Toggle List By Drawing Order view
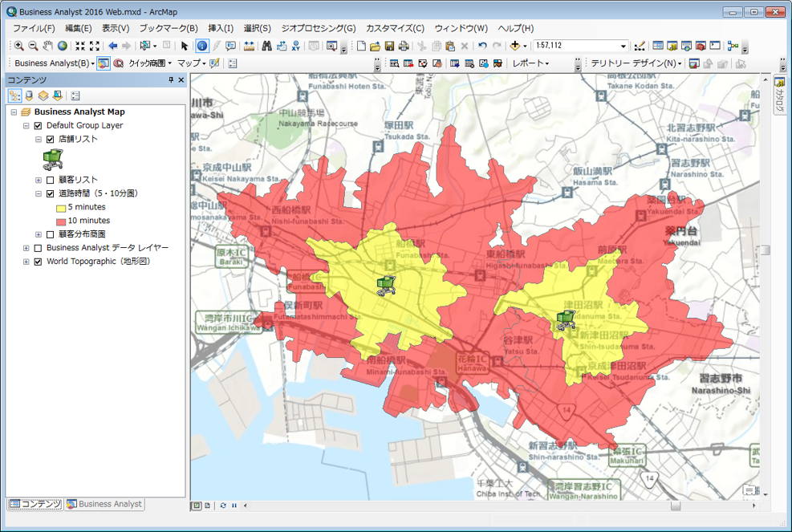 pyautogui.click(x=14, y=95)
